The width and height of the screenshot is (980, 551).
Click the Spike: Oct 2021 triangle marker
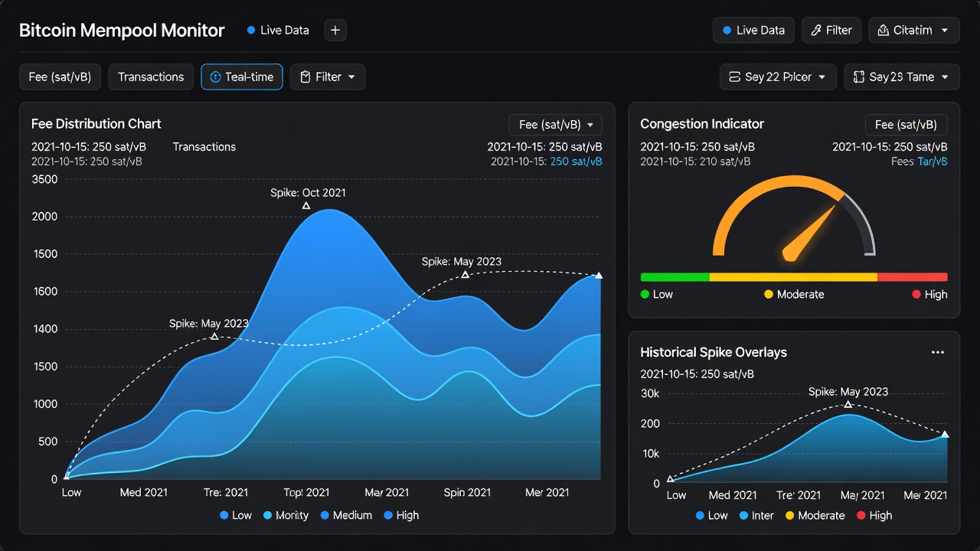point(306,206)
